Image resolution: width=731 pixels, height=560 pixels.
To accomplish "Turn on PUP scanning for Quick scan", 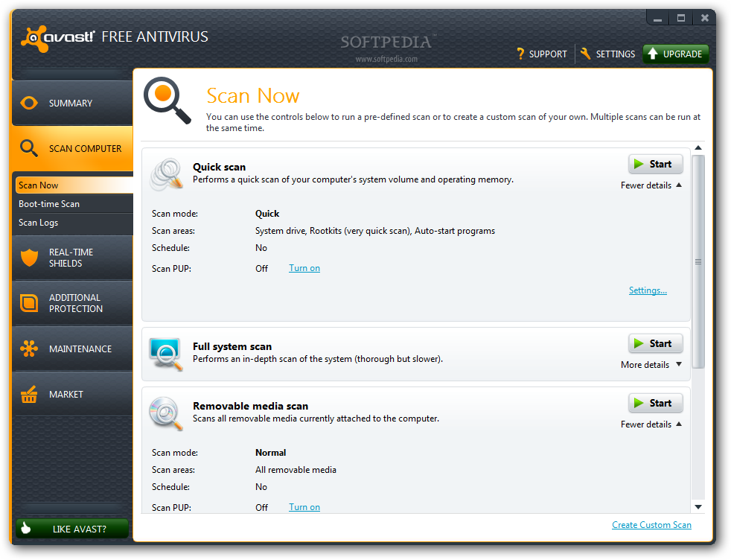I will pyautogui.click(x=304, y=268).
